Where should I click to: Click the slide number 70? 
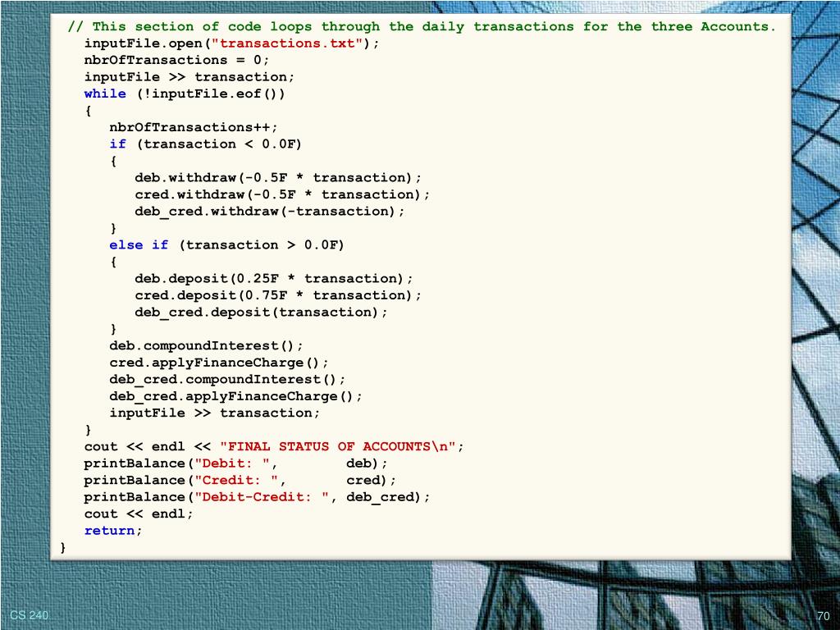pos(824,616)
